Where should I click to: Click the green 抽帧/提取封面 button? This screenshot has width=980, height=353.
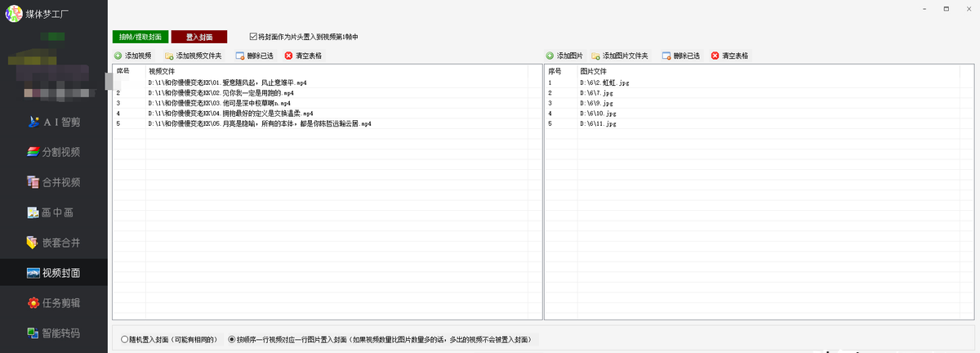tap(140, 37)
